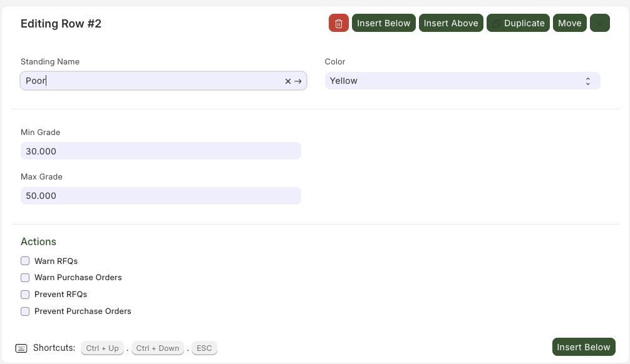Delete row with red trash icon
The width and height of the screenshot is (630, 364).
[x=339, y=23]
